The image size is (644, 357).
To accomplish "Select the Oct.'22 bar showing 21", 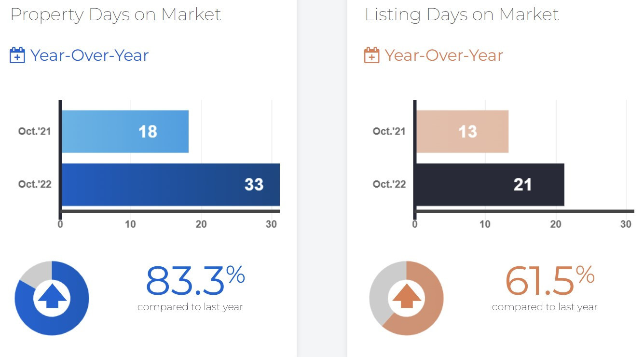I will tap(490, 185).
